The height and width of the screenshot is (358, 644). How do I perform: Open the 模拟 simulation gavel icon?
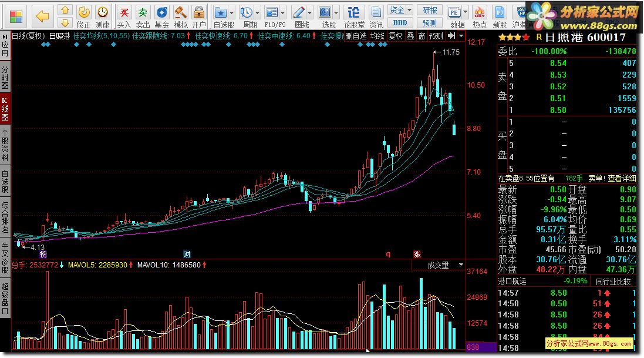181,17
